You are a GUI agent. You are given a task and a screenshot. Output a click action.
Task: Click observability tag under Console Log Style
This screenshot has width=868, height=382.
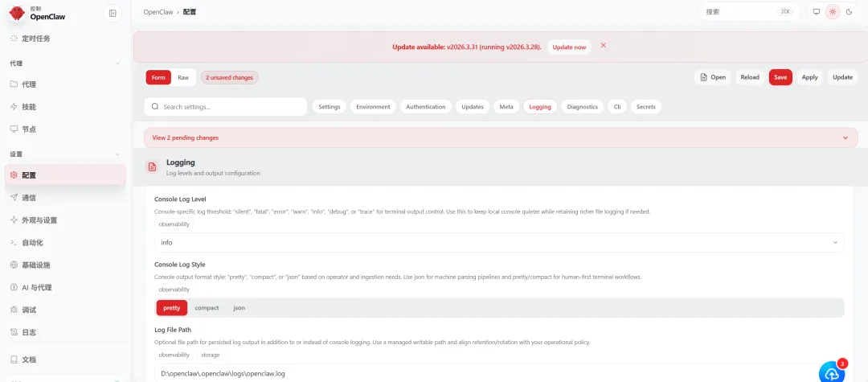pyautogui.click(x=174, y=290)
